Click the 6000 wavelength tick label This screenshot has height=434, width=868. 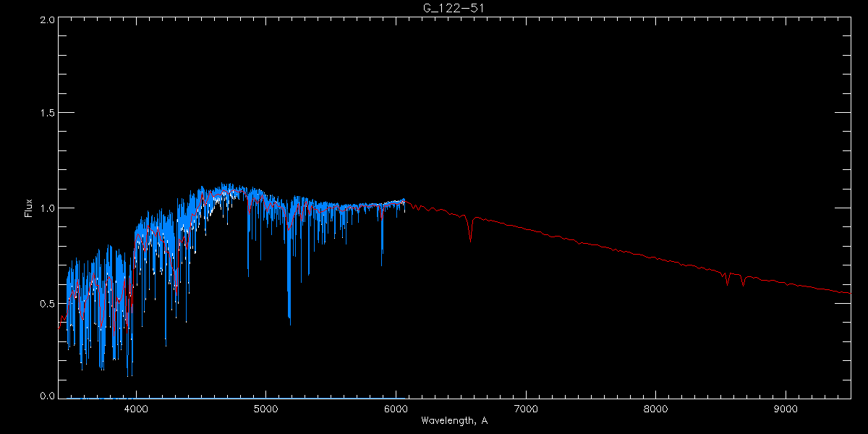396,408
